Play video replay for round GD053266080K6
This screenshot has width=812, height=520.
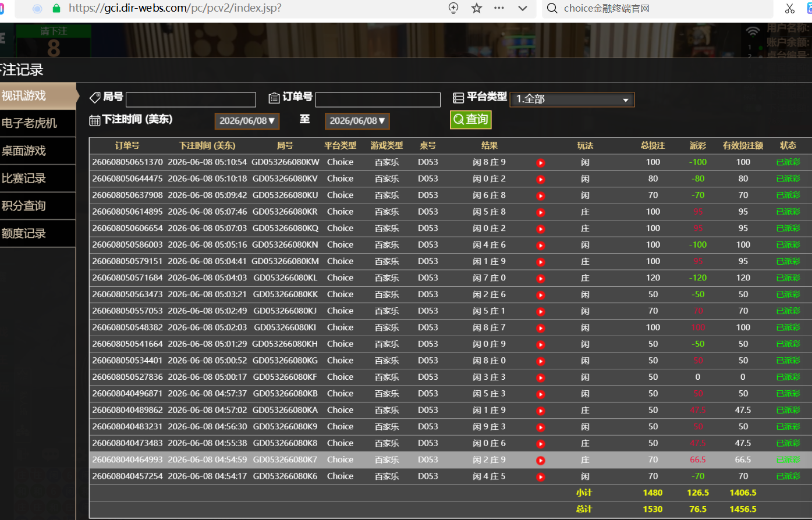point(541,477)
